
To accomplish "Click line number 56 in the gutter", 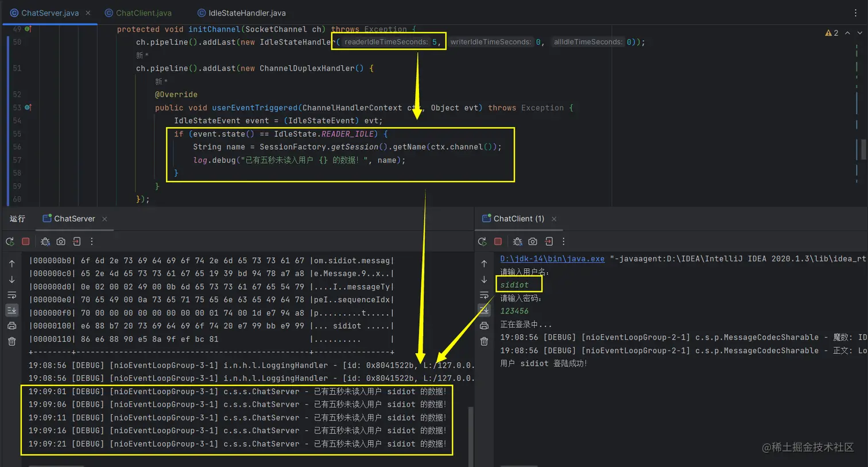I will [x=17, y=147].
